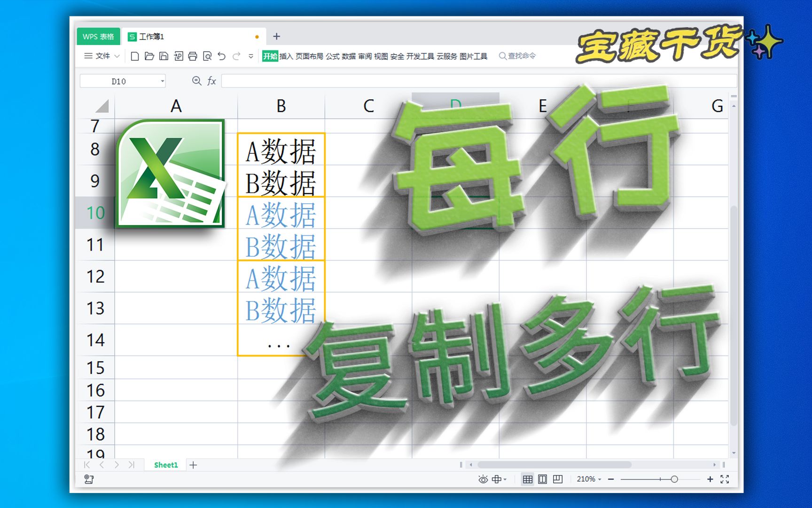Select column C header
The height and width of the screenshot is (508, 812).
pyautogui.click(x=368, y=106)
